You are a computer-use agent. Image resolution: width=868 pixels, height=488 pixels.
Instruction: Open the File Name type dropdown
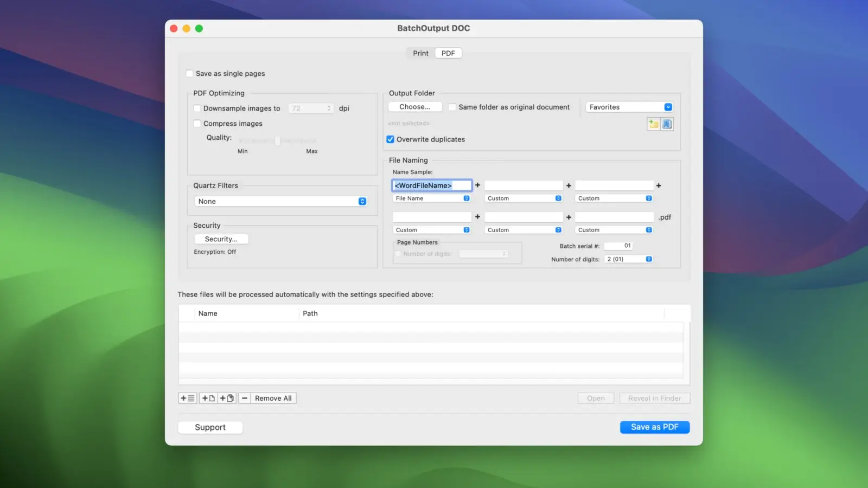(432, 198)
